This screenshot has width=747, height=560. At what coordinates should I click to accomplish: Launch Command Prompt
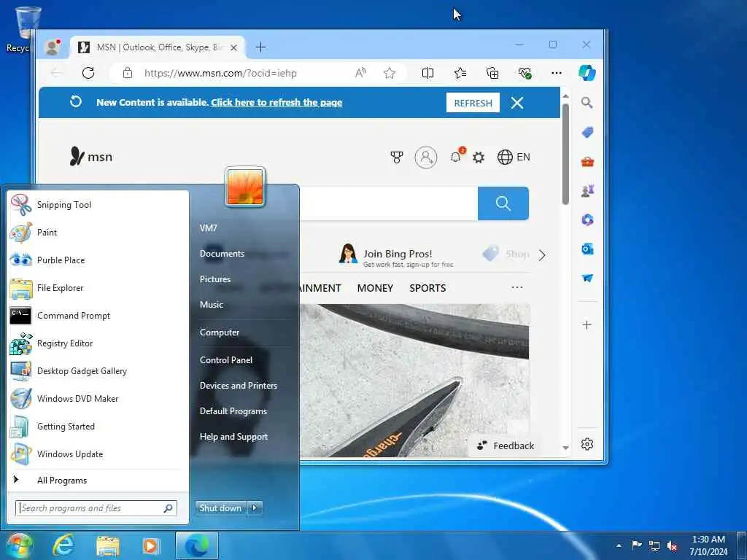point(98,315)
